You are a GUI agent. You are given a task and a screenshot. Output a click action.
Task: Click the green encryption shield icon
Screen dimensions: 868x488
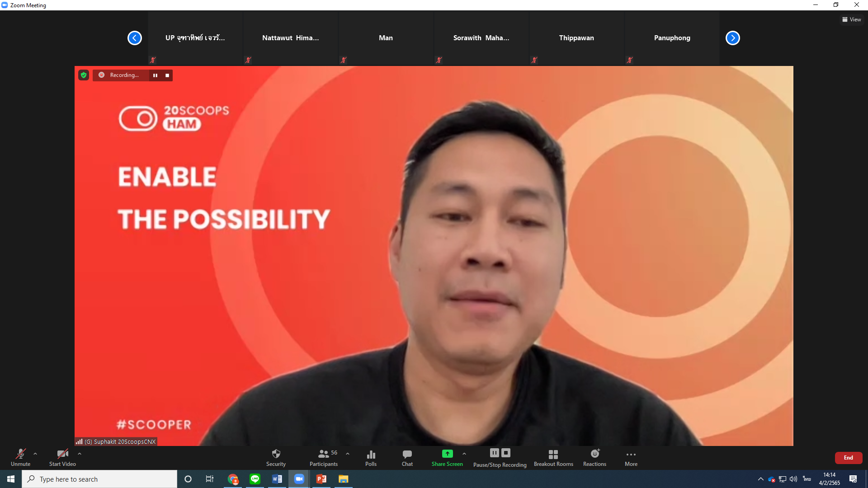pyautogui.click(x=84, y=75)
